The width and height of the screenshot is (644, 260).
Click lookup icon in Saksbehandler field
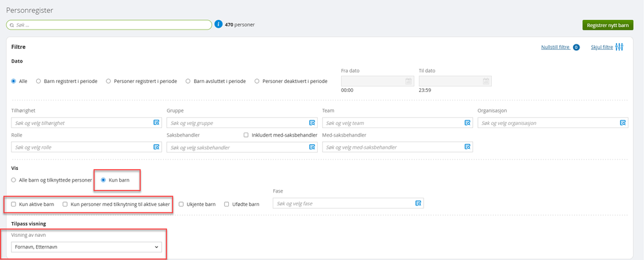[312, 147]
